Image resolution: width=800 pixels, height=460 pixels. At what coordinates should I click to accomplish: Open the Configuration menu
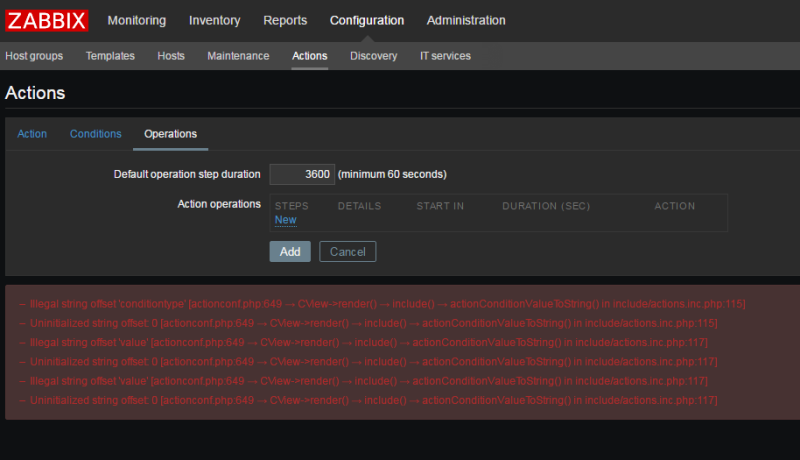click(366, 20)
